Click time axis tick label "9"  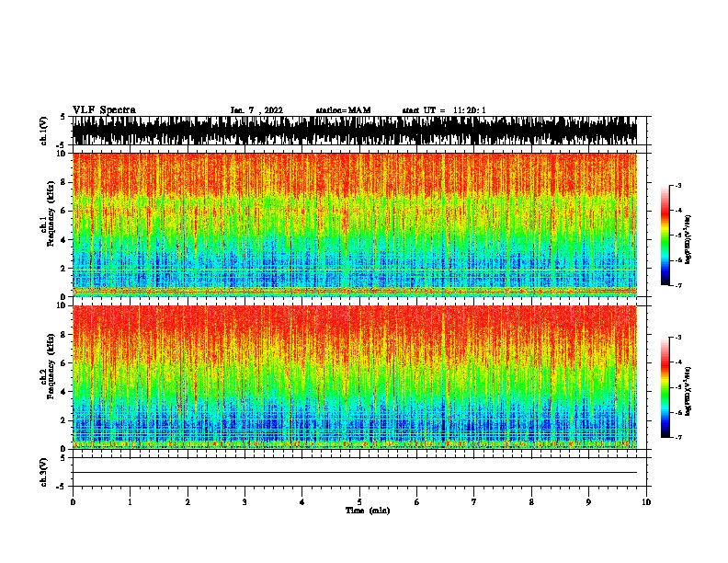tap(588, 502)
